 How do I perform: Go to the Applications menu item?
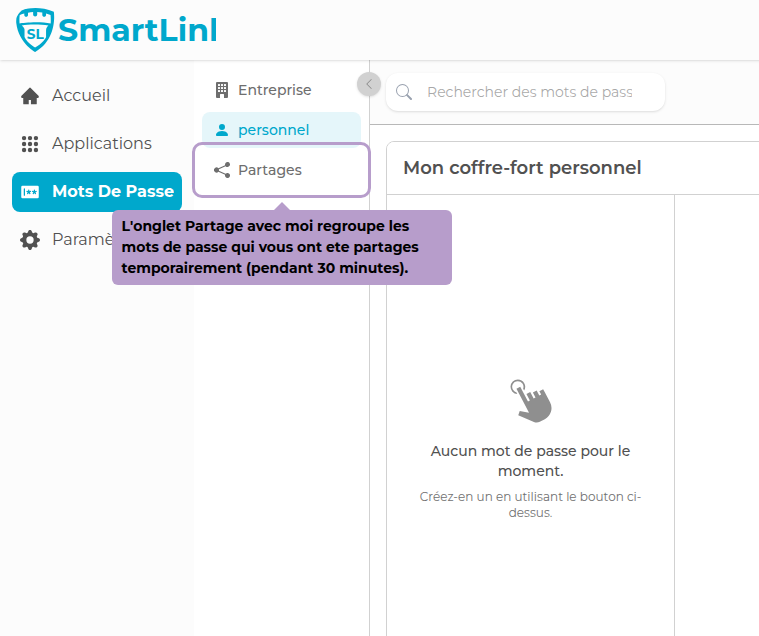pos(102,144)
